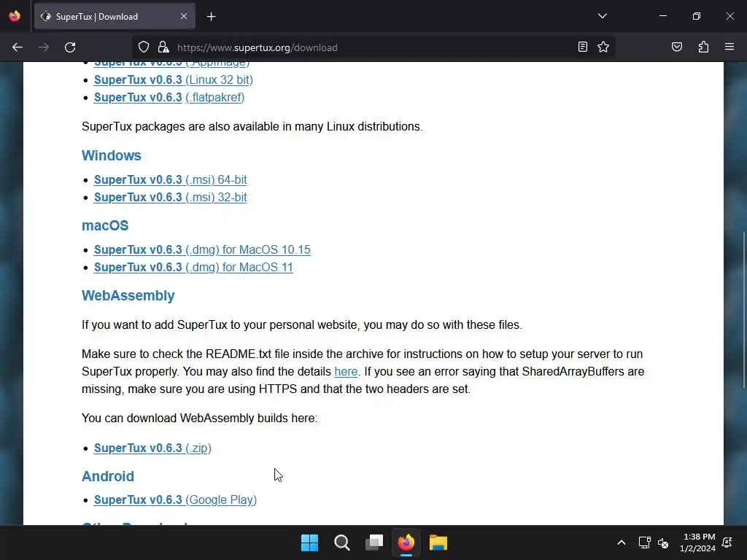Download Windows .msi 32-bit installer
This screenshot has height=560, width=747.
[170, 197]
